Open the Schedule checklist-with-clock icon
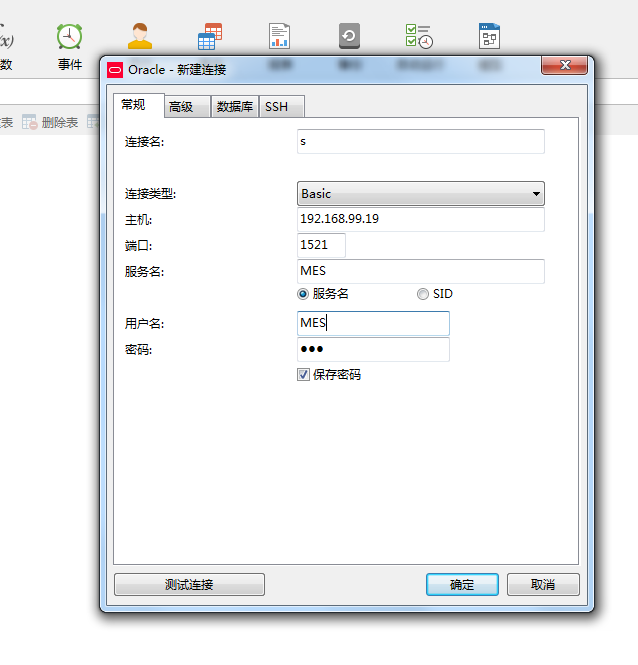This screenshot has width=638, height=665. point(419,36)
